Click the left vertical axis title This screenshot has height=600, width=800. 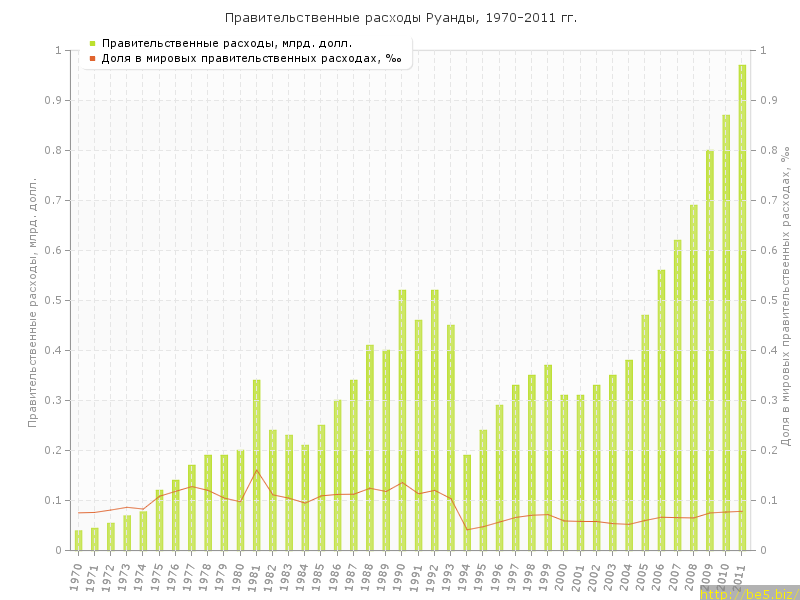(x=33, y=300)
